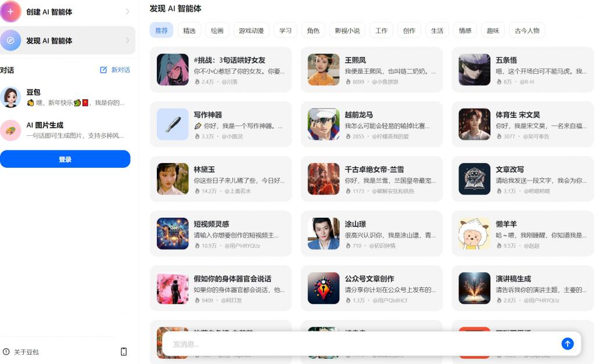
Task: Select the 影视小说 category tab
Action: click(x=347, y=30)
